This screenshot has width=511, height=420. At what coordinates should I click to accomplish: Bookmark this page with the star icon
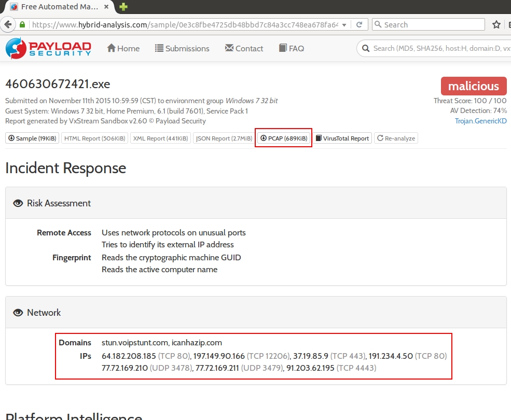[496, 24]
